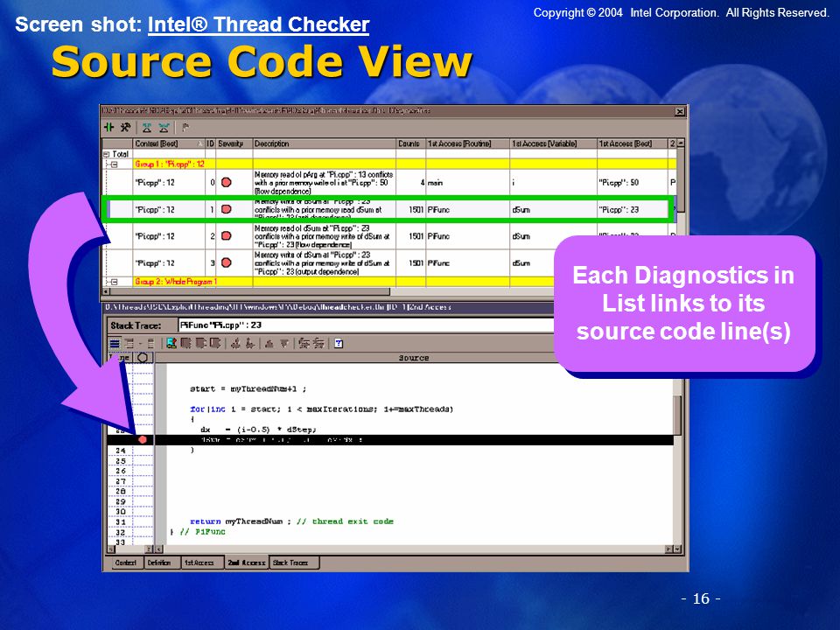Select the "Pi.cpp": 50 first access cell
The width and height of the screenshot is (840, 630).
point(632,183)
